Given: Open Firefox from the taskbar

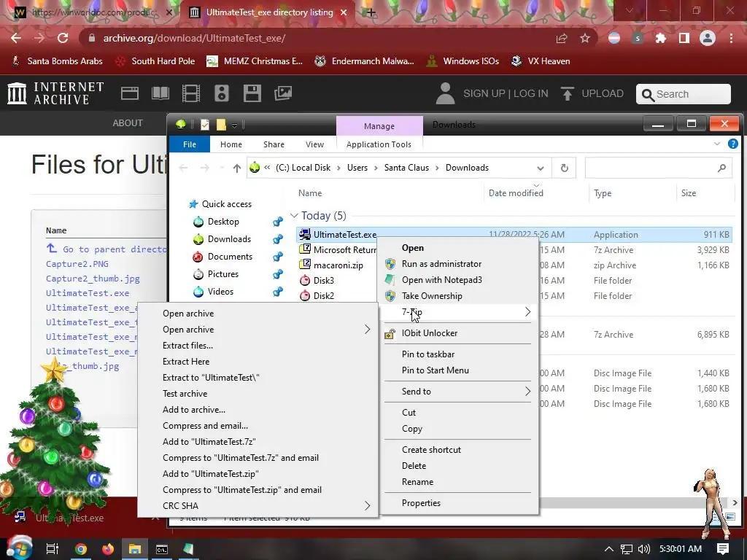Looking at the screenshot, I should [108, 549].
